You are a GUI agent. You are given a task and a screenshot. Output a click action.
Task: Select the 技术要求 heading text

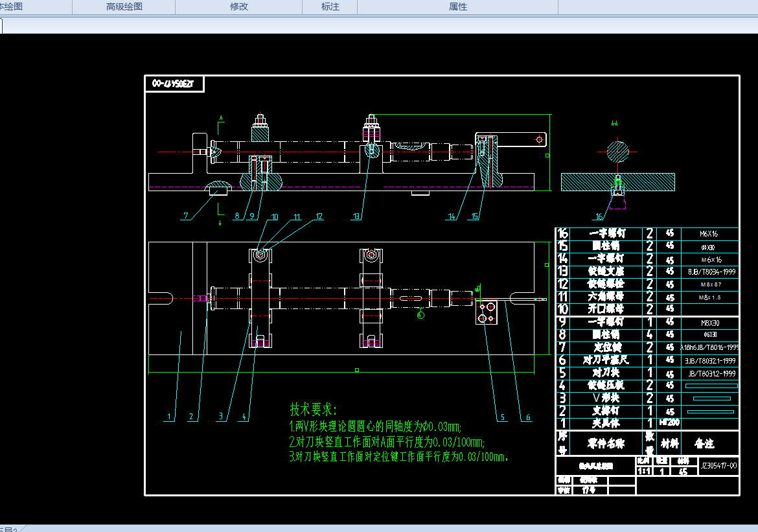pos(314,410)
